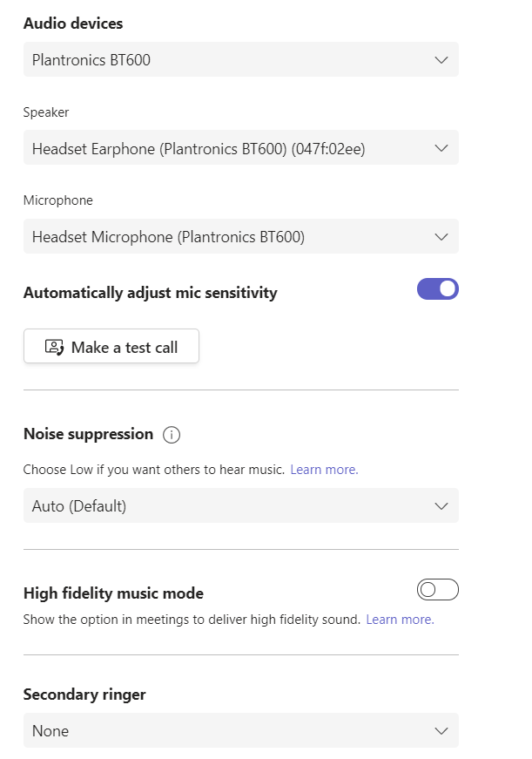This screenshot has width=532, height=759.
Task: Click the chevron on the Microphone dropdown
Action: 441,236
